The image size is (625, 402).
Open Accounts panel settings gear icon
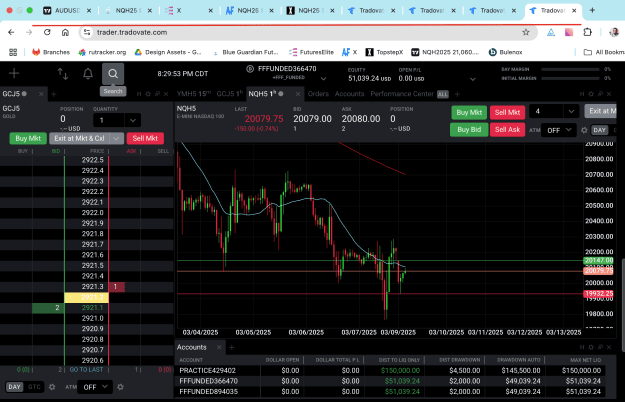click(x=591, y=347)
